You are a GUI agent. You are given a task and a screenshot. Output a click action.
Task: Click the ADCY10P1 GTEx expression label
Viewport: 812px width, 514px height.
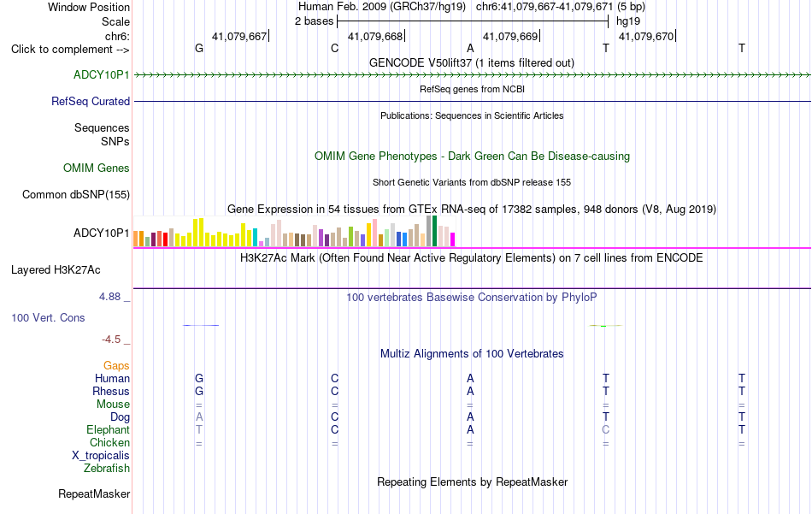tap(102, 233)
